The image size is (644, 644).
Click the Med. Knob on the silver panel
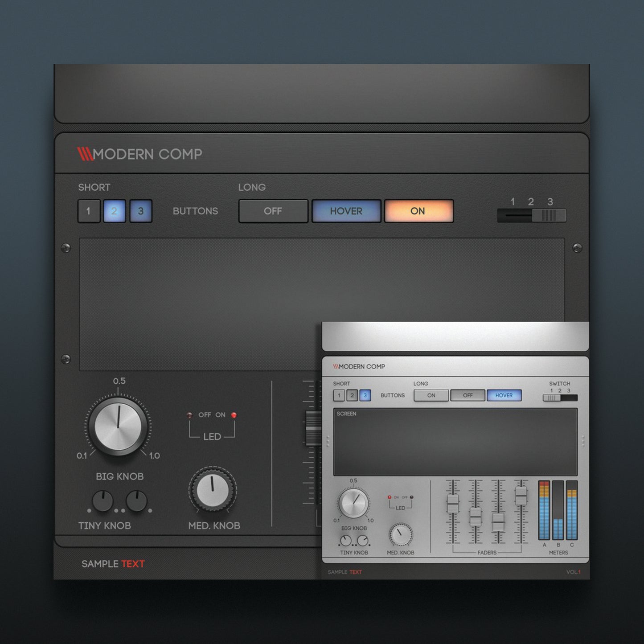click(401, 534)
